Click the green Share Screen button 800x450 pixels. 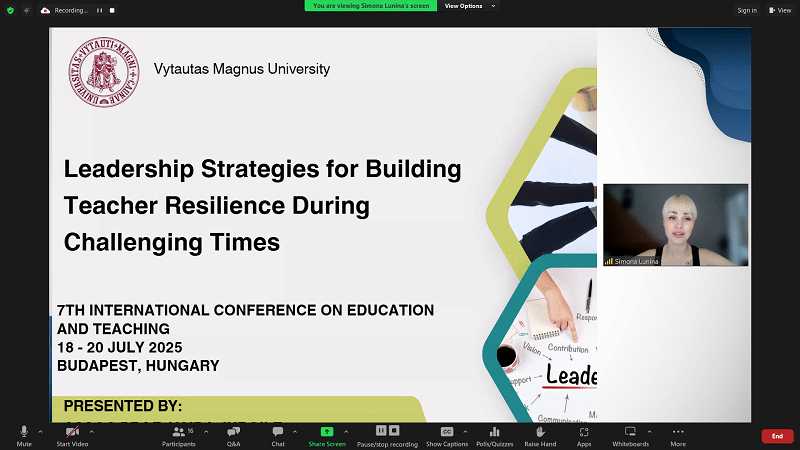click(x=327, y=433)
